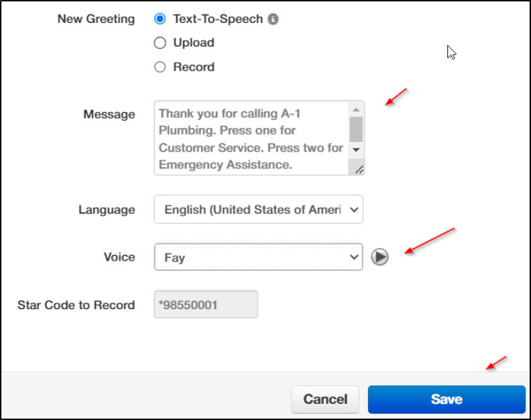Select the Text-To-Speech radio option
Image resolution: width=531 pixels, height=420 pixels.
160,19
